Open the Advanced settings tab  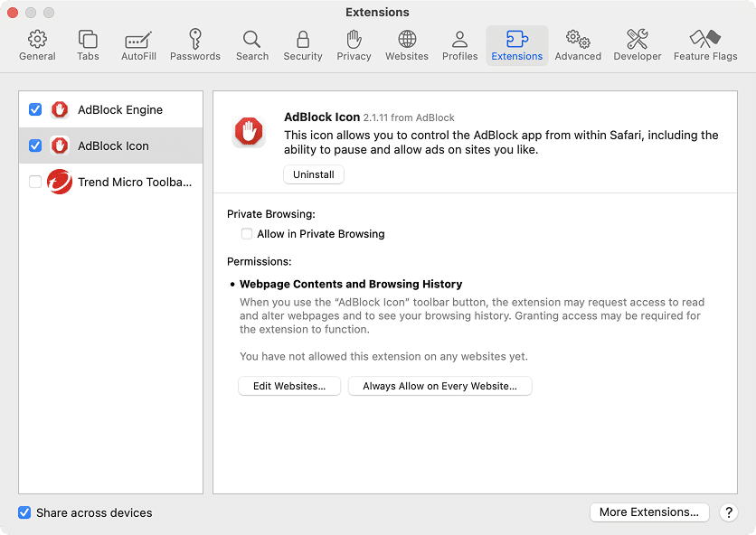coord(578,43)
